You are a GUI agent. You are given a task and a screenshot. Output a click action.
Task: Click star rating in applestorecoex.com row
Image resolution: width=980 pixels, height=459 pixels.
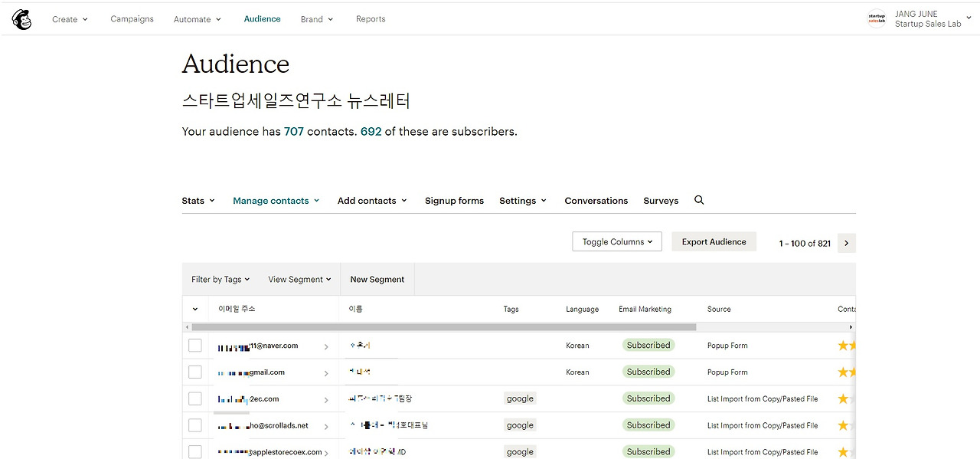(x=846, y=452)
